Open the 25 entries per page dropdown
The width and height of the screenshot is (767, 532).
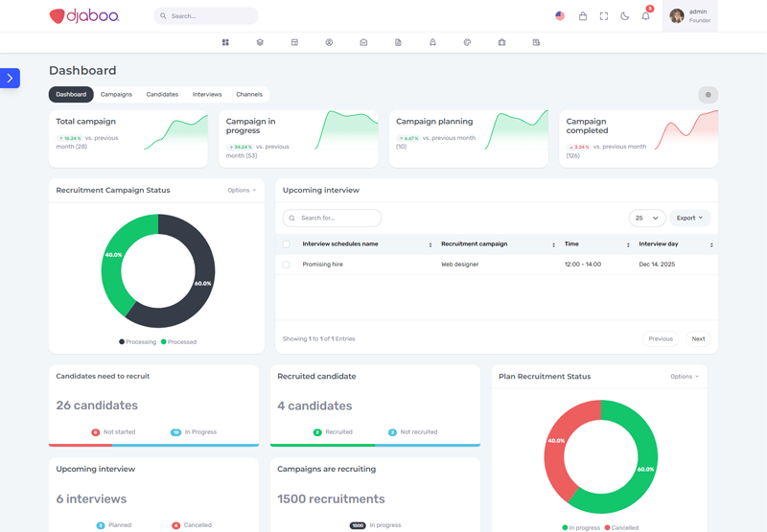click(x=646, y=219)
